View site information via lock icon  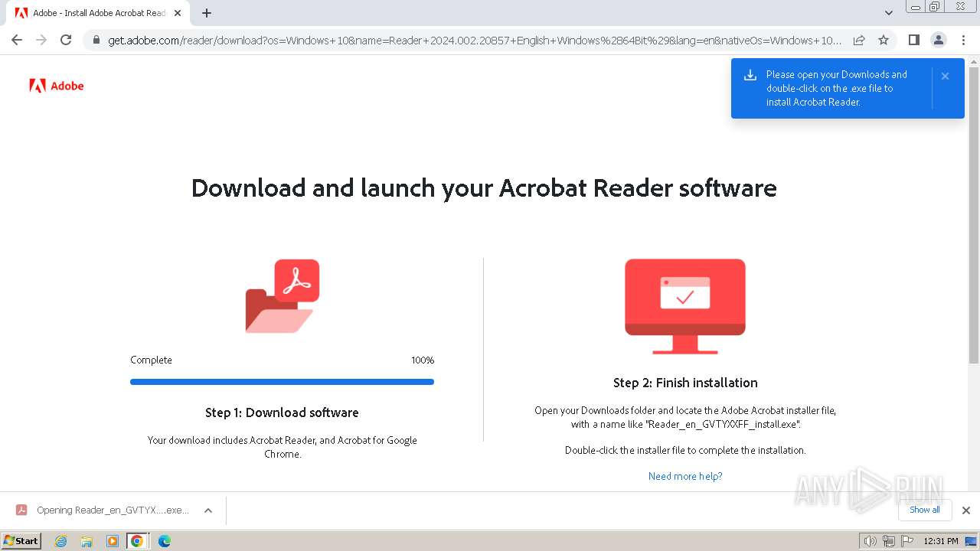pos(96,40)
